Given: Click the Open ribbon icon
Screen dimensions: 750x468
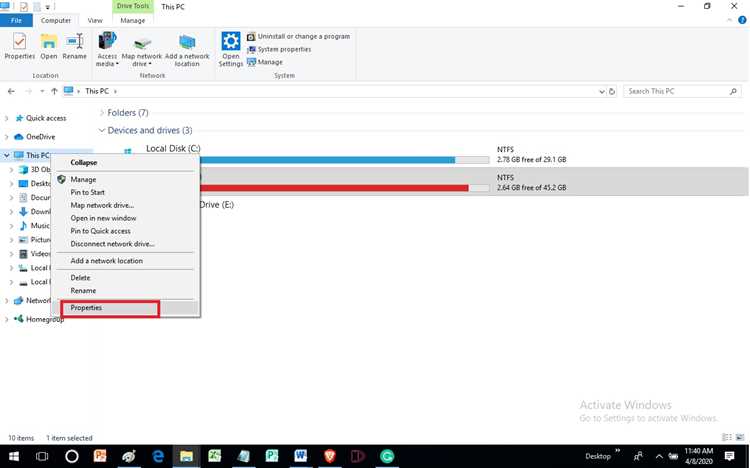Looking at the screenshot, I should [x=48, y=46].
